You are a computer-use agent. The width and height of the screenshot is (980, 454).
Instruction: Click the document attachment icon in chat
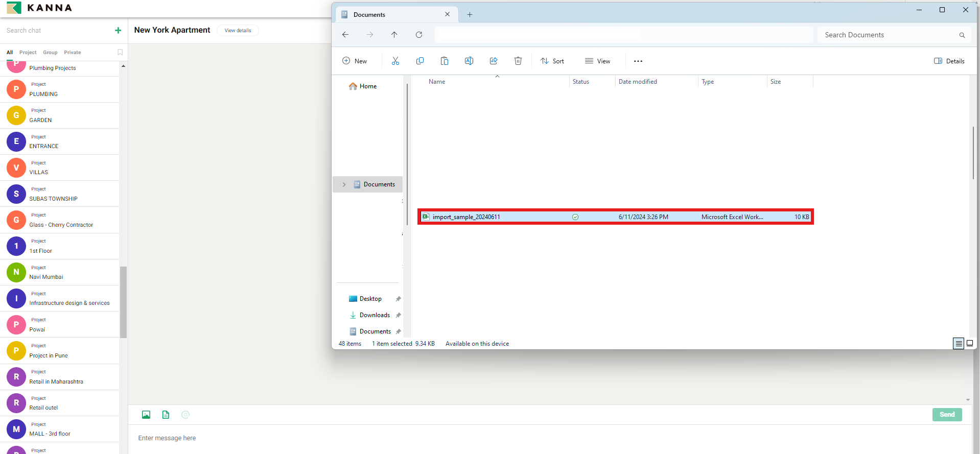click(x=166, y=415)
